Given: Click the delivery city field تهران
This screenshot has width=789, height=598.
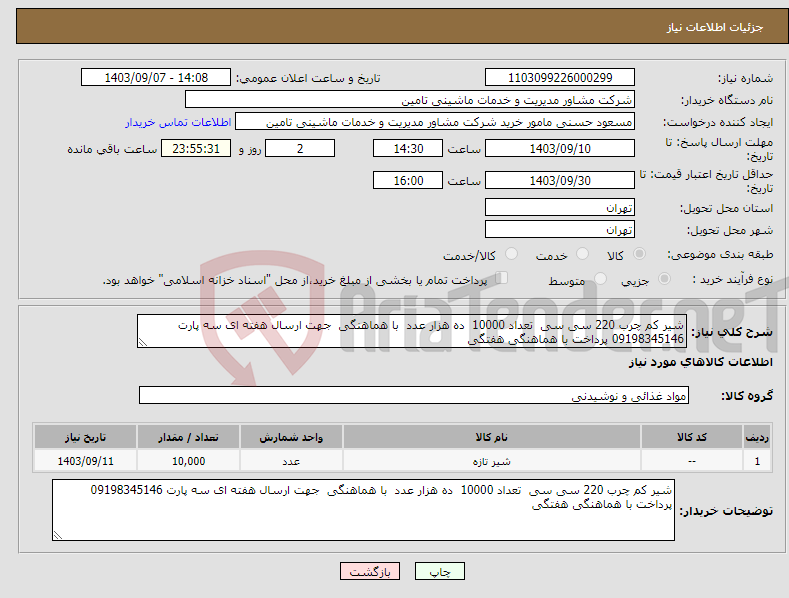Looking at the screenshot, I should [x=560, y=229].
